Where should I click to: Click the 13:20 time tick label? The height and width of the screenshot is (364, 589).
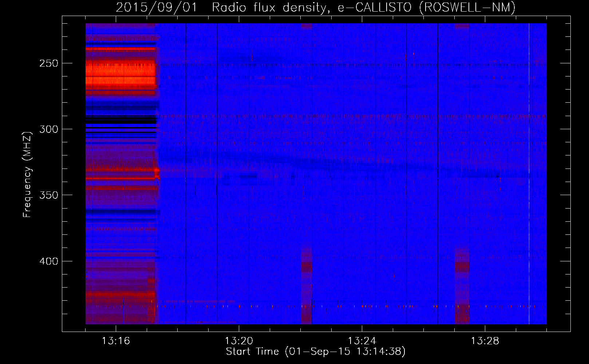point(239,341)
